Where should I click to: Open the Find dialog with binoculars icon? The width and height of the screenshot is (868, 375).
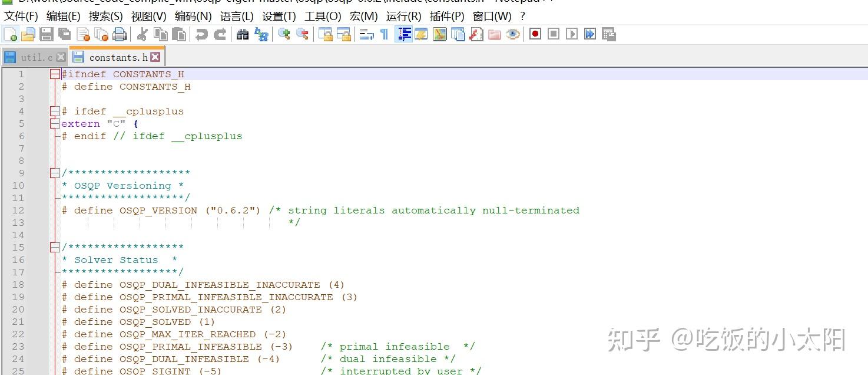tap(243, 34)
